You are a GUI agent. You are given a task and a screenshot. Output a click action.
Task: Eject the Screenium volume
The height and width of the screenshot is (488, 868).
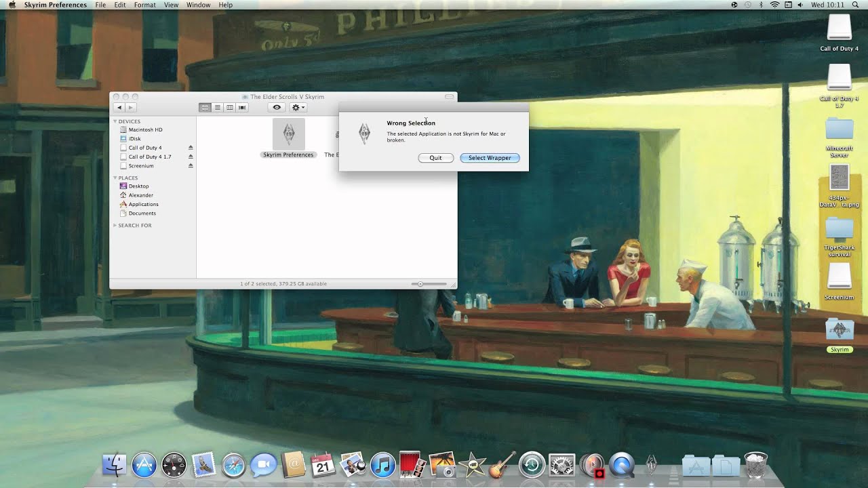(191, 165)
